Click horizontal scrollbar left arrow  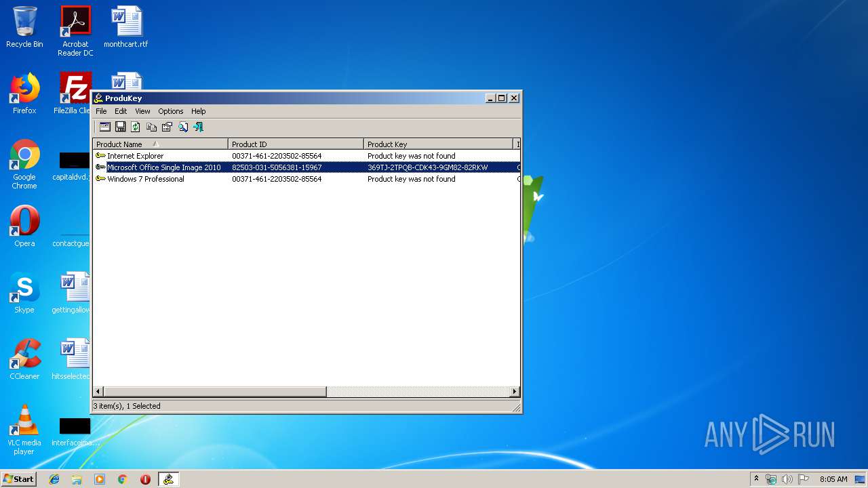(98, 391)
